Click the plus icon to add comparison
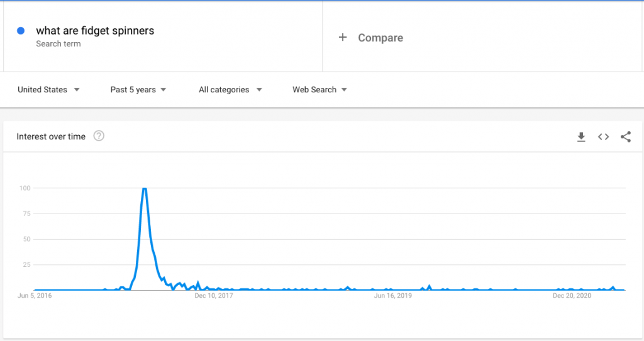The height and width of the screenshot is (341, 644). [x=343, y=38]
